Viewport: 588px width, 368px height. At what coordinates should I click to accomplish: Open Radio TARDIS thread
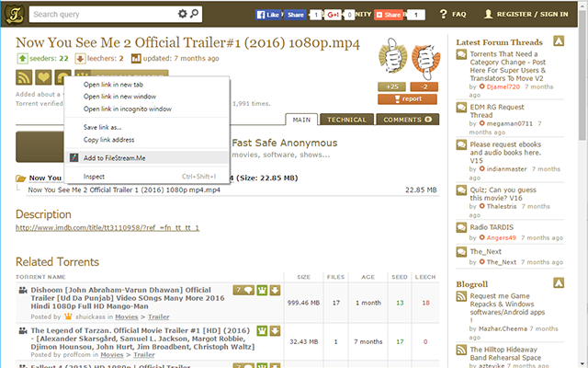pos(492,227)
